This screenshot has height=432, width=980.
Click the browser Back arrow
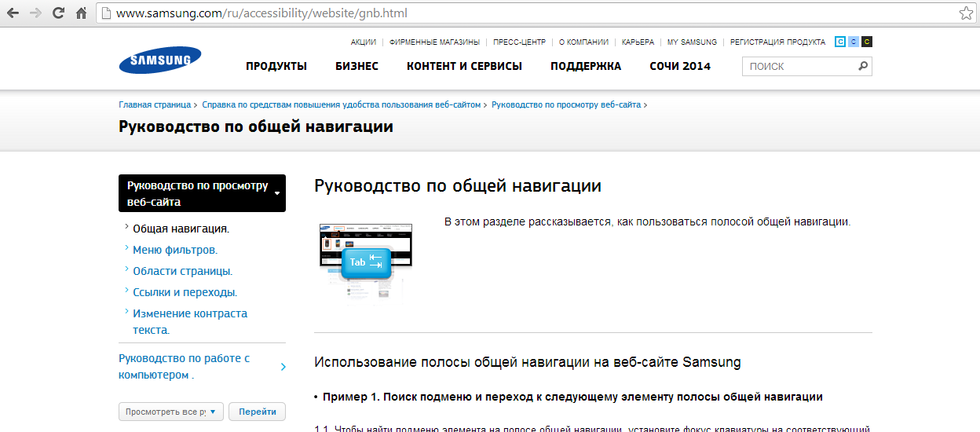pos(13,13)
